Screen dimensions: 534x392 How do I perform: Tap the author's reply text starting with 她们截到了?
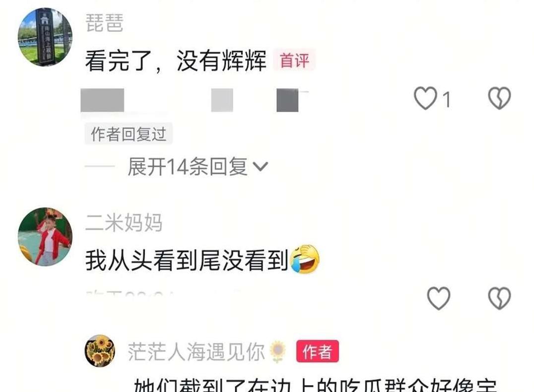(315, 385)
